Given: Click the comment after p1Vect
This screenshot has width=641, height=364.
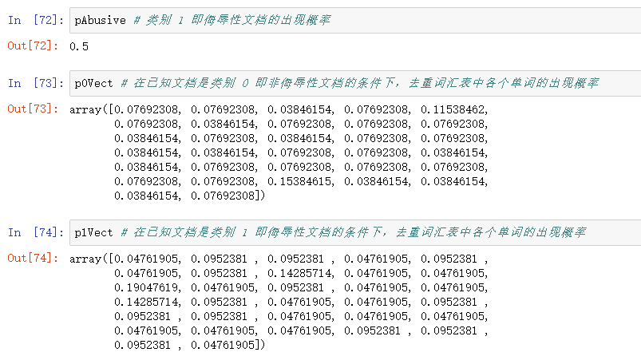Looking at the screenshot, I should point(353,232).
